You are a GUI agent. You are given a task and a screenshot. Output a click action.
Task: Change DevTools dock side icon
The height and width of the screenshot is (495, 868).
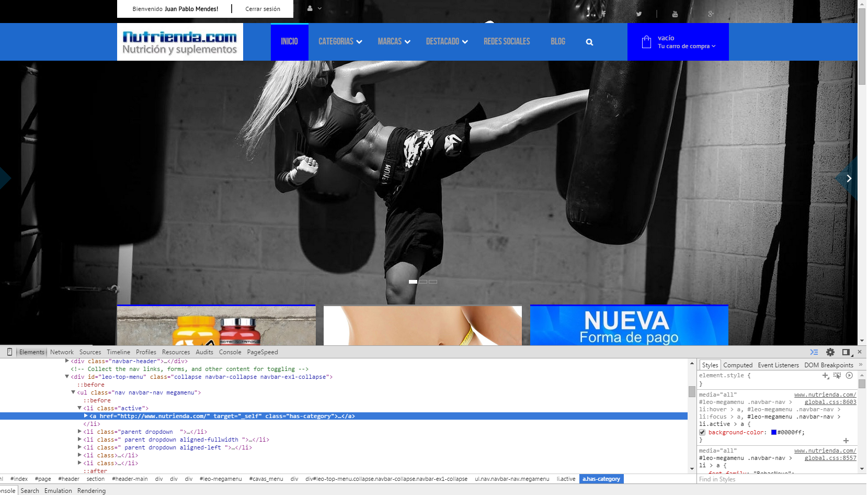[846, 352]
